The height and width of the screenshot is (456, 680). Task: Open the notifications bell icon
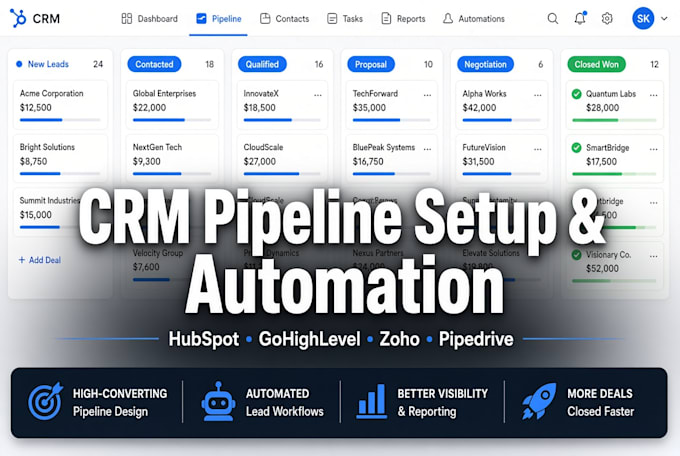pos(580,18)
